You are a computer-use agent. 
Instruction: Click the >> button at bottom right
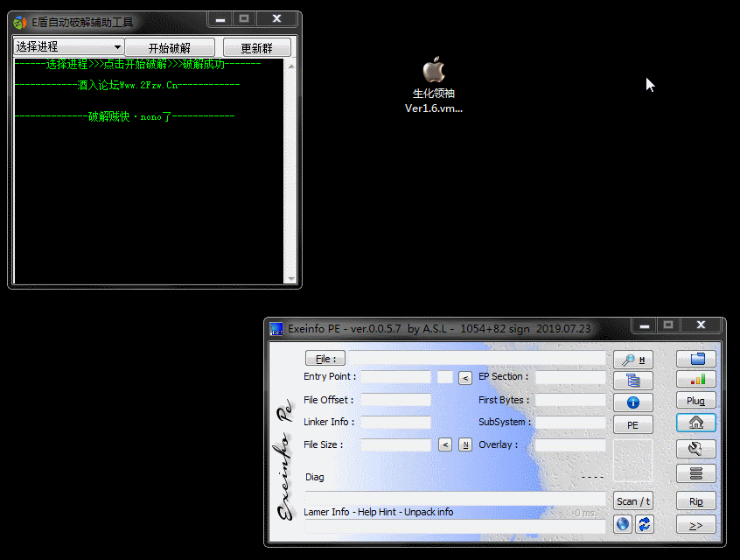pyautogui.click(x=695, y=524)
